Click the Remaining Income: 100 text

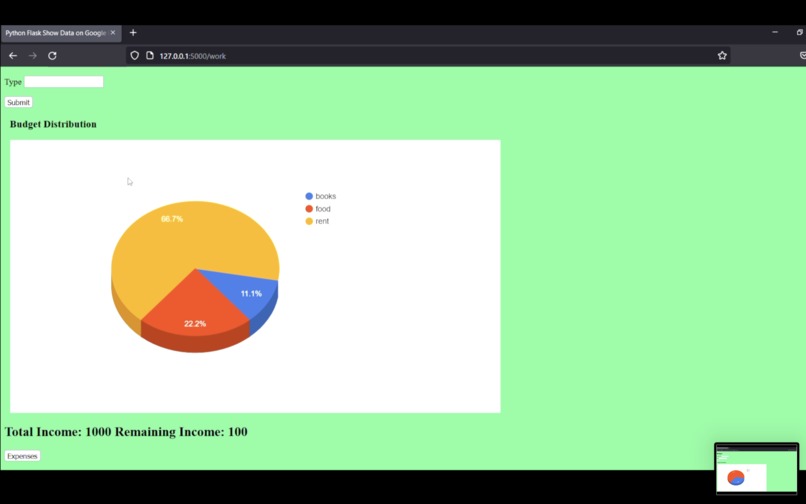point(181,431)
